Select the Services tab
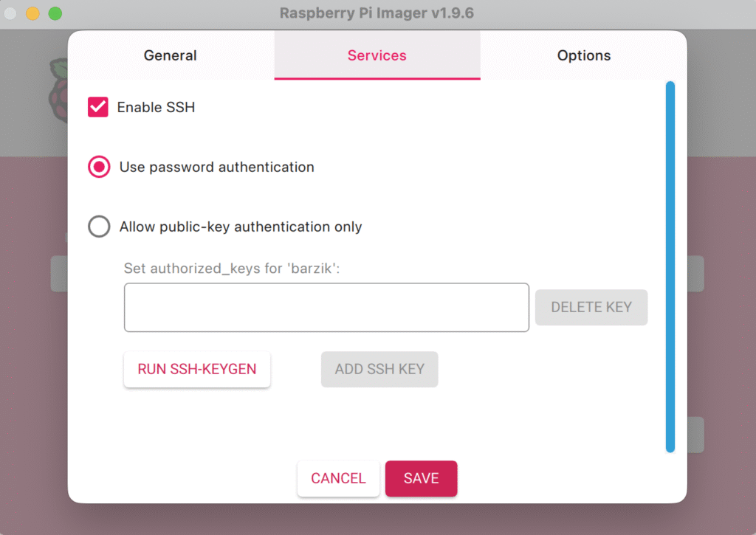Image resolution: width=756 pixels, height=535 pixels. point(377,55)
